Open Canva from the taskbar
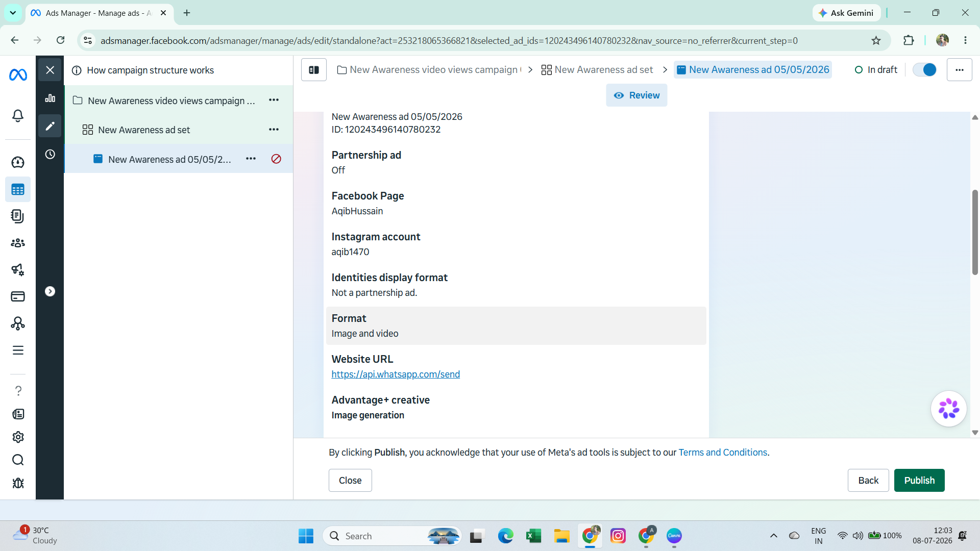This screenshot has height=551, width=980. 674,536
